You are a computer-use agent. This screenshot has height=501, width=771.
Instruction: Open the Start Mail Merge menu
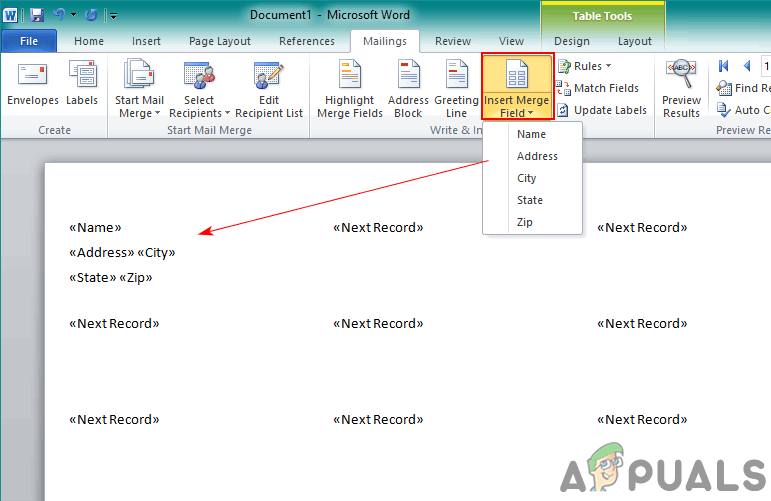coord(139,88)
